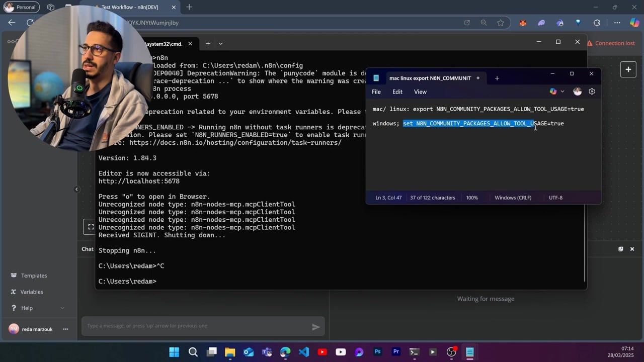Expand the Copilot dropdown arrow in Notepad
644x362 pixels.
(x=562, y=92)
